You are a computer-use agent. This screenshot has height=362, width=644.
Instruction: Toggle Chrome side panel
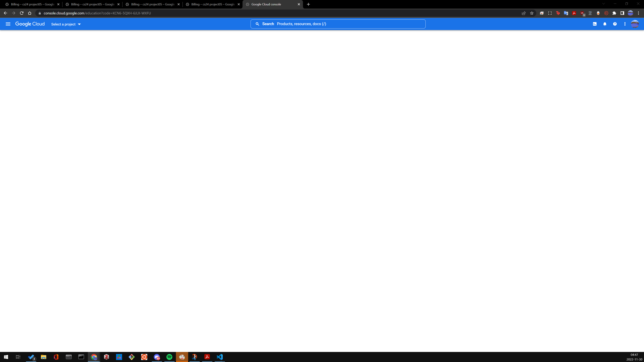tap(622, 13)
